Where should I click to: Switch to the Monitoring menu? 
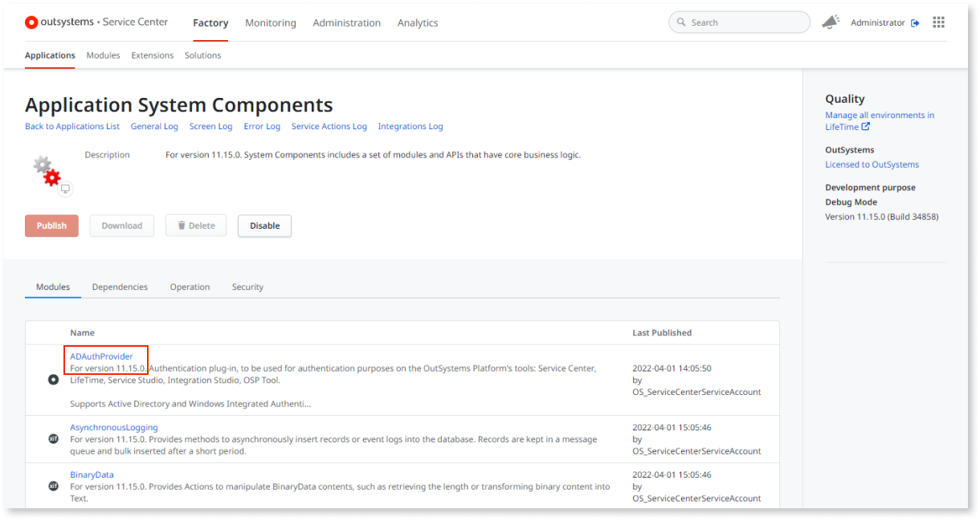point(270,22)
